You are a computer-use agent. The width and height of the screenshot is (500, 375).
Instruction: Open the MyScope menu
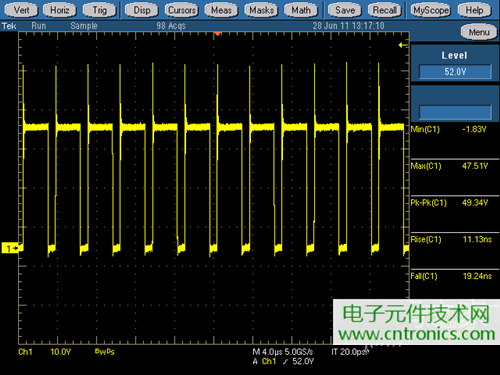coord(431,10)
